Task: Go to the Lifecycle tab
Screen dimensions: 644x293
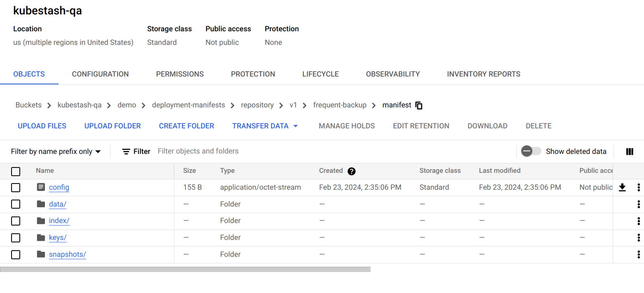Action: (321, 74)
